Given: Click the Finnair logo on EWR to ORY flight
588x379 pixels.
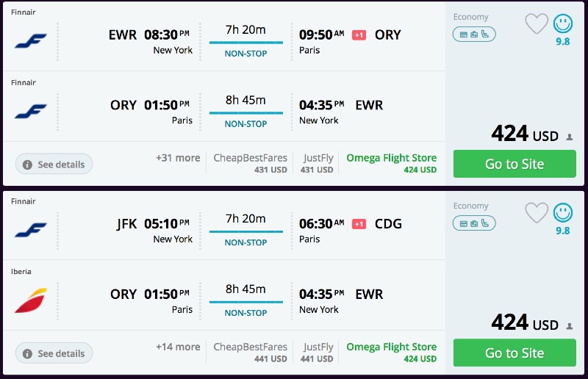Looking at the screenshot, I should point(31,40).
